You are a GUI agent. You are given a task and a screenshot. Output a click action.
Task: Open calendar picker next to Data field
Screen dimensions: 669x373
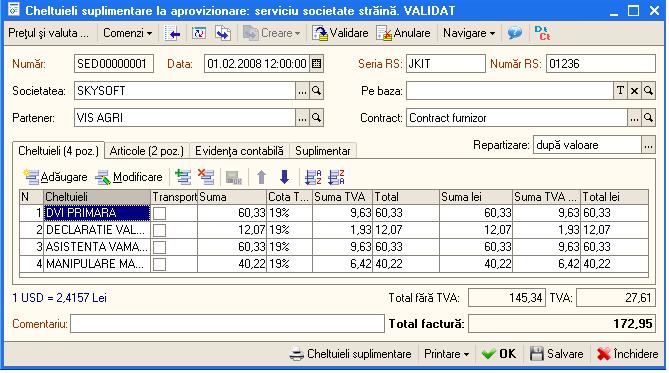pos(316,64)
